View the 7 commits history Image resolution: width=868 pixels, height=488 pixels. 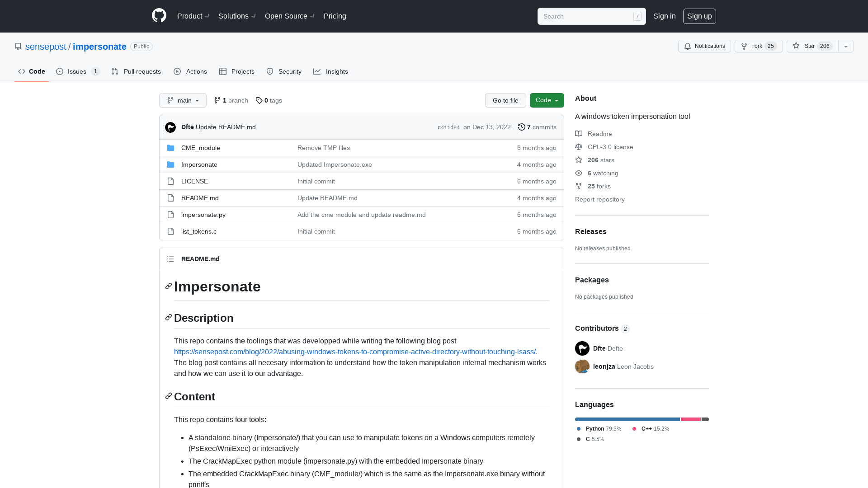[x=537, y=127]
